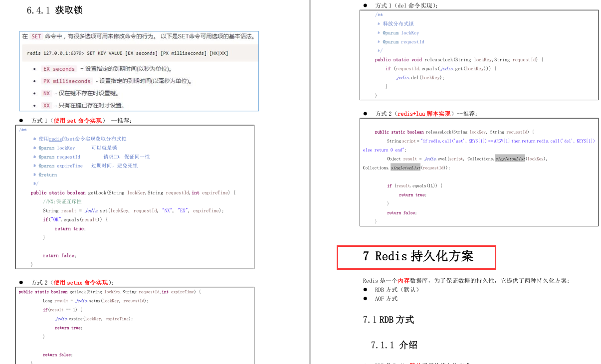Click highlighted "singletonList" before (lockKey)
The width and height of the screenshot is (601, 364).
click(510, 159)
